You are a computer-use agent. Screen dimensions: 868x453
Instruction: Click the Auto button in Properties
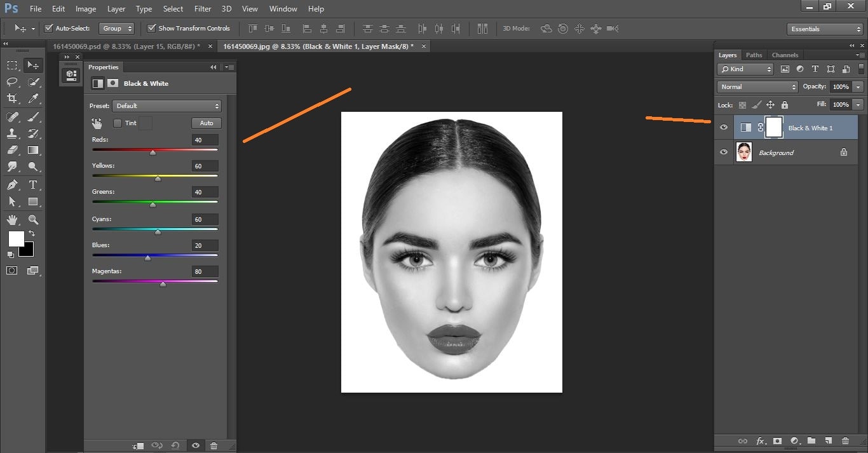click(x=206, y=123)
